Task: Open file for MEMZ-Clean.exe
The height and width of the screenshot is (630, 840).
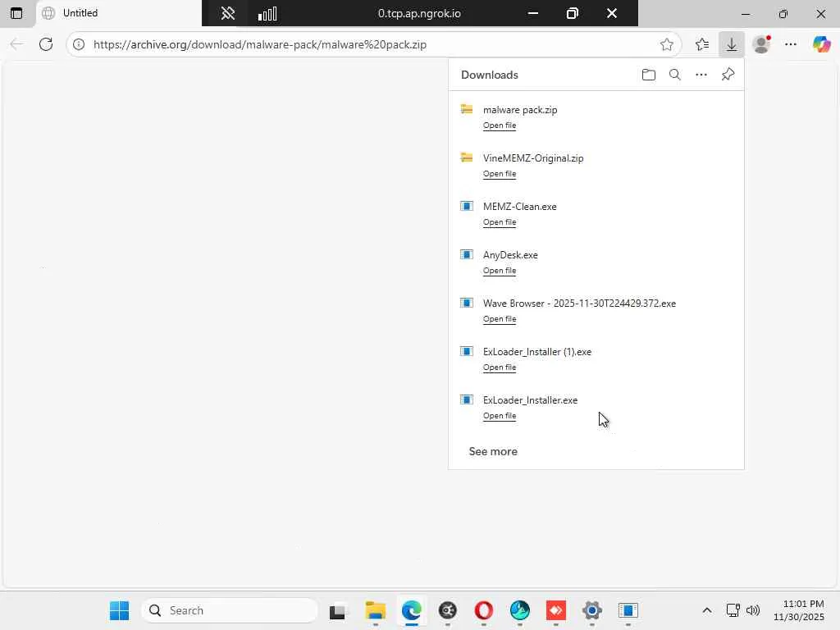Action: pyautogui.click(x=500, y=222)
